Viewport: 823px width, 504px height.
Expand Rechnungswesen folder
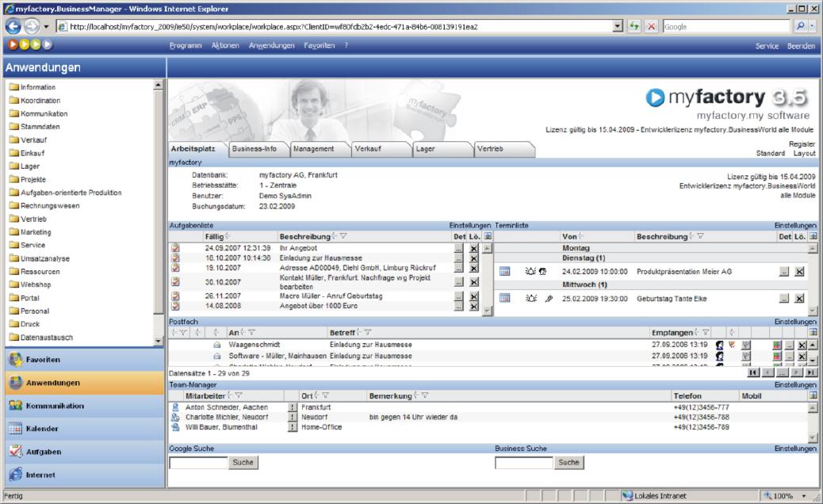[14, 205]
